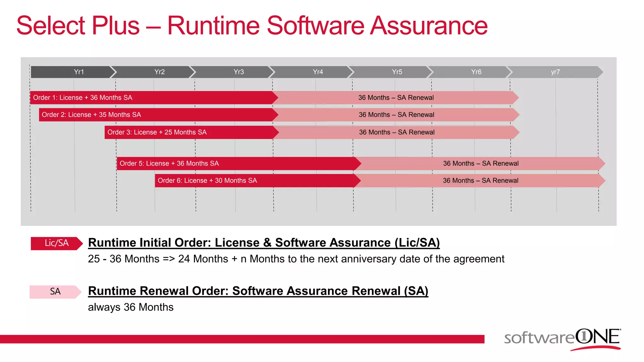Select the yr7 timeline arrow

555,72
